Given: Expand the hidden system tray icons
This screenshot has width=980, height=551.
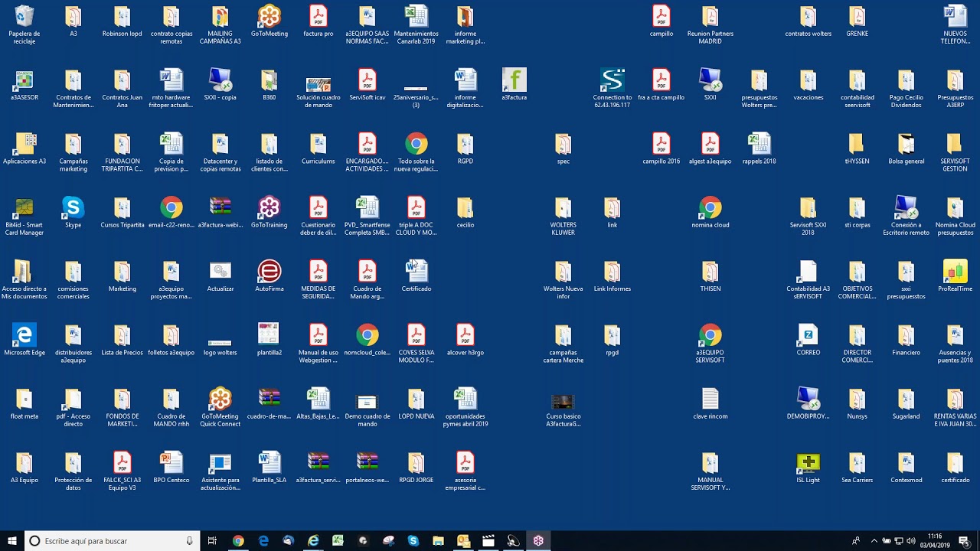Looking at the screenshot, I should coord(874,541).
